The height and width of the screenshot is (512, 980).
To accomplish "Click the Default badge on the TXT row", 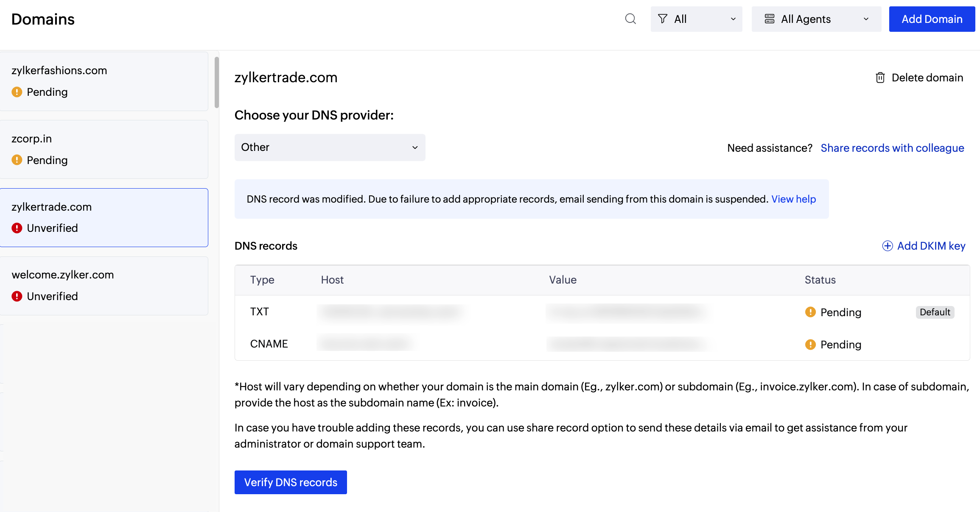I will coord(935,312).
